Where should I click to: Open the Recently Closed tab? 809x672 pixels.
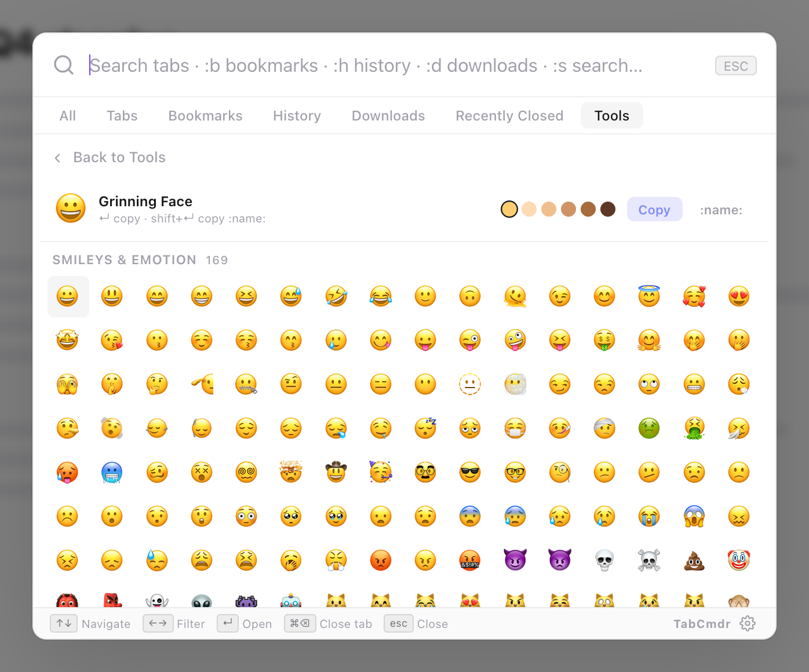pyautogui.click(x=509, y=116)
